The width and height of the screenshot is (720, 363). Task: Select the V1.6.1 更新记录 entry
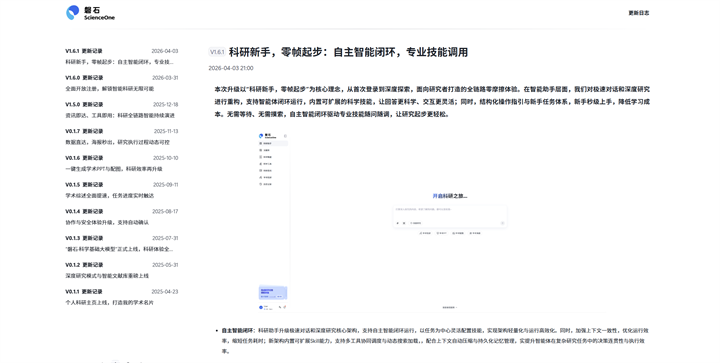point(84,51)
